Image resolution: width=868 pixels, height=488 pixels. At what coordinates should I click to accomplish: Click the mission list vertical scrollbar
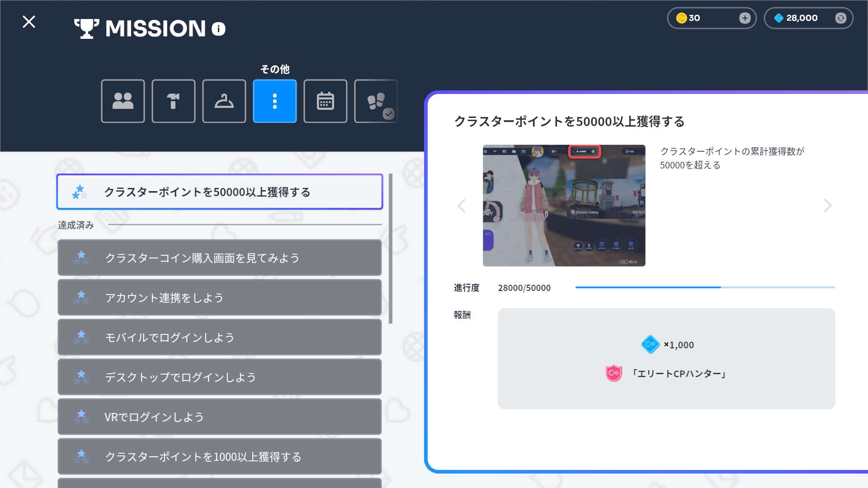tap(391, 249)
